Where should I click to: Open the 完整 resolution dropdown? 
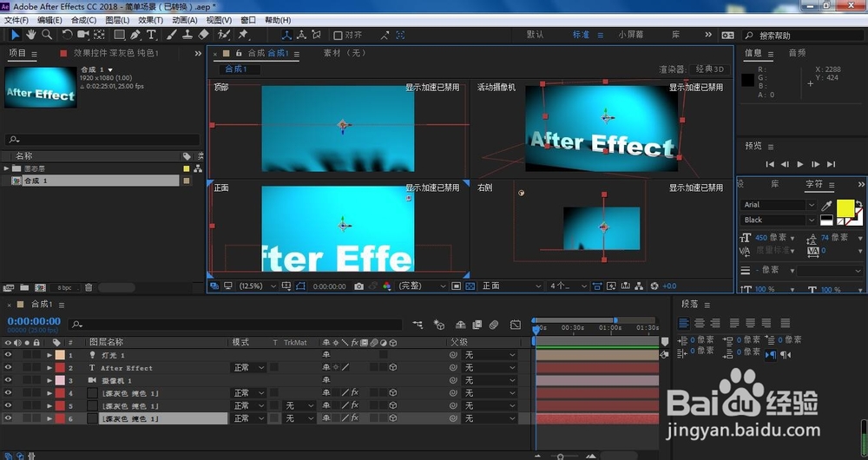pos(423,286)
